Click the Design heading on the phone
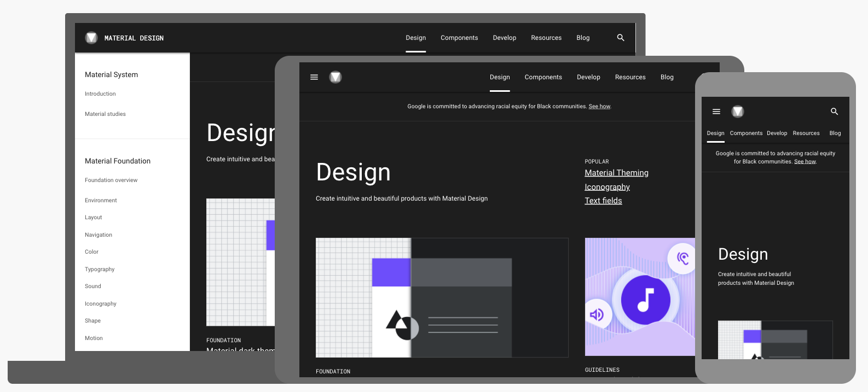The width and height of the screenshot is (868, 392). click(x=743, y=254)
